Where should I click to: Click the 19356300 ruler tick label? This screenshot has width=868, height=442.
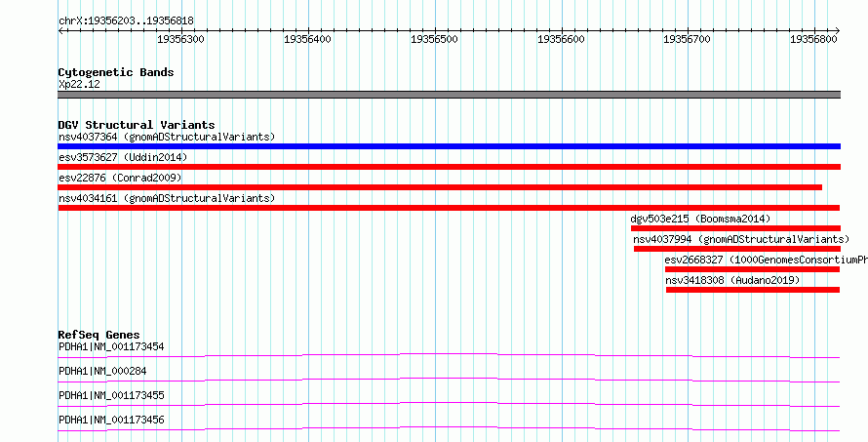(181, 39)
